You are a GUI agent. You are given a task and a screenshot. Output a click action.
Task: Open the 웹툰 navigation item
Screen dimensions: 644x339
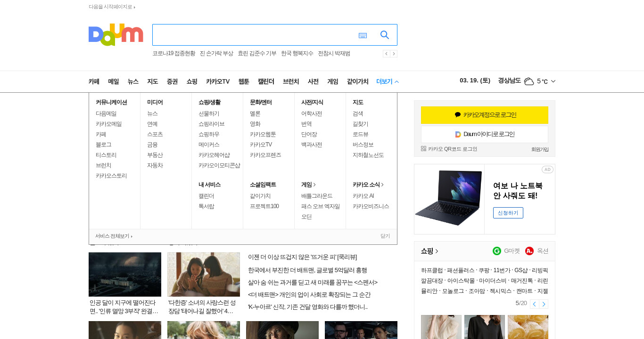point(244,81)
